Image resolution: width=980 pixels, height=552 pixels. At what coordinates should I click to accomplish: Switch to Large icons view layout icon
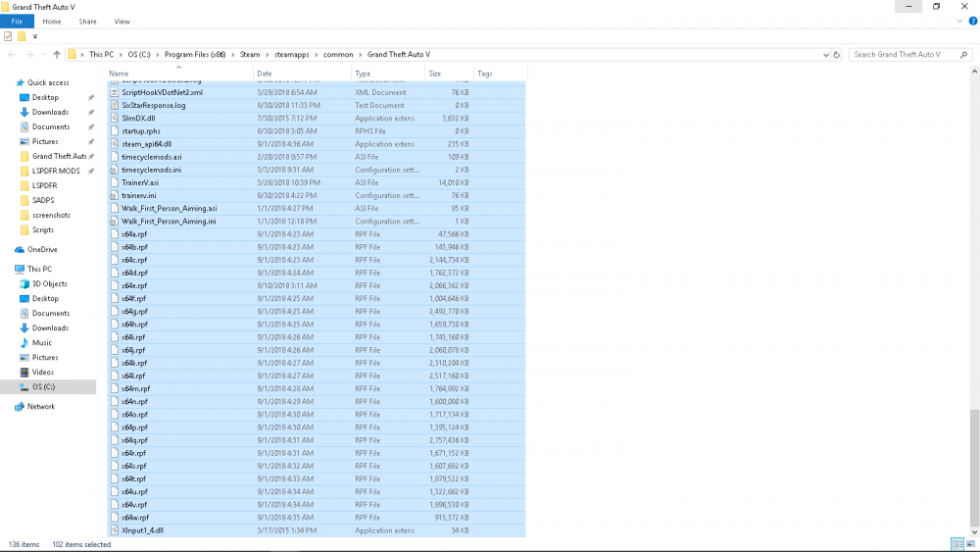tap(970, 544)
